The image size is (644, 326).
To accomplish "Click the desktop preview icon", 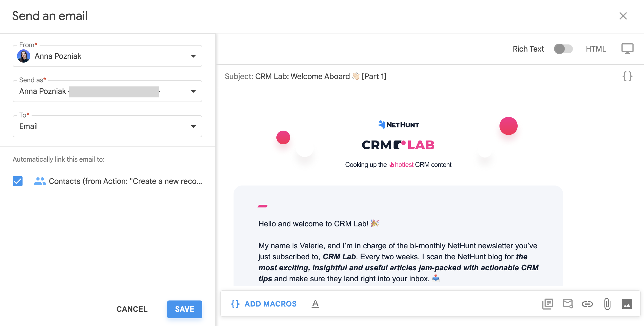I will (x=628, y=49).
